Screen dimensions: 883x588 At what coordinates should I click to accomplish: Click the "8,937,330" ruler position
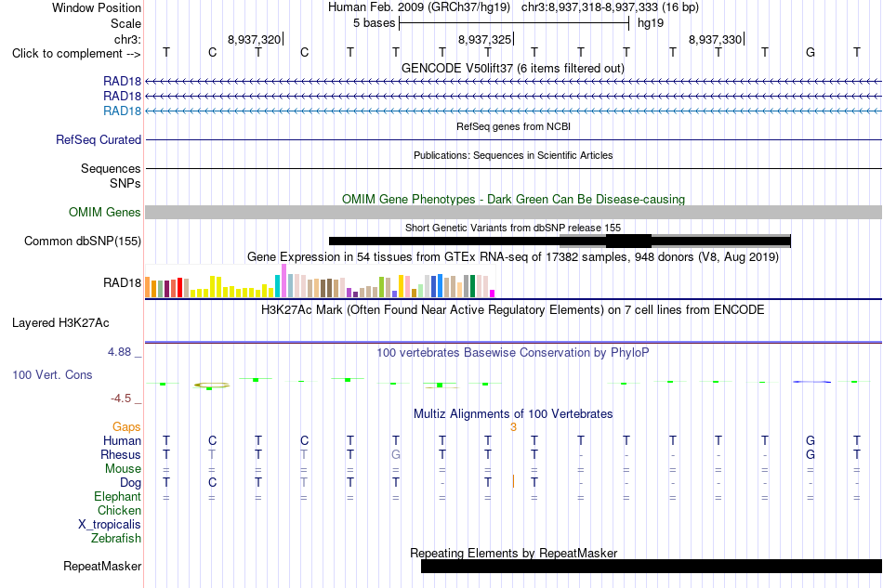click(715, 39)
